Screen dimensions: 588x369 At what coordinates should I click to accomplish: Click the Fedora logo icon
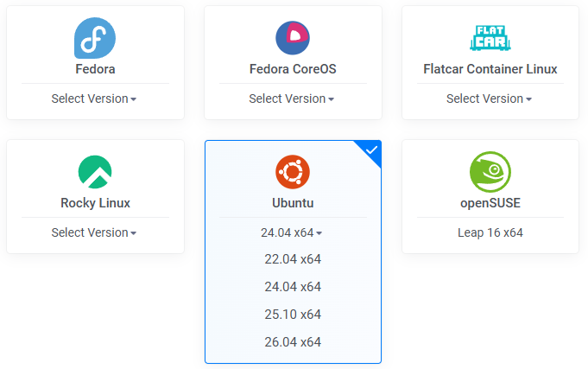click(x=95, y=38)
